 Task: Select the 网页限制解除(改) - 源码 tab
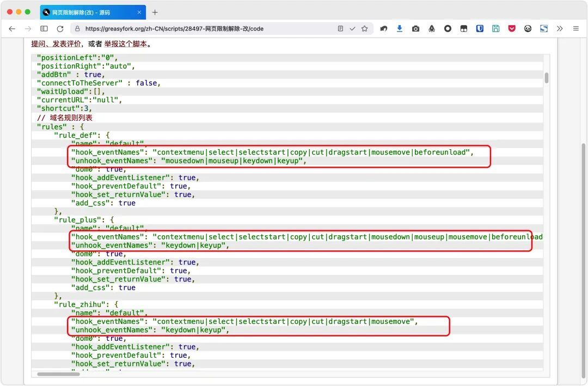[93, 13]
